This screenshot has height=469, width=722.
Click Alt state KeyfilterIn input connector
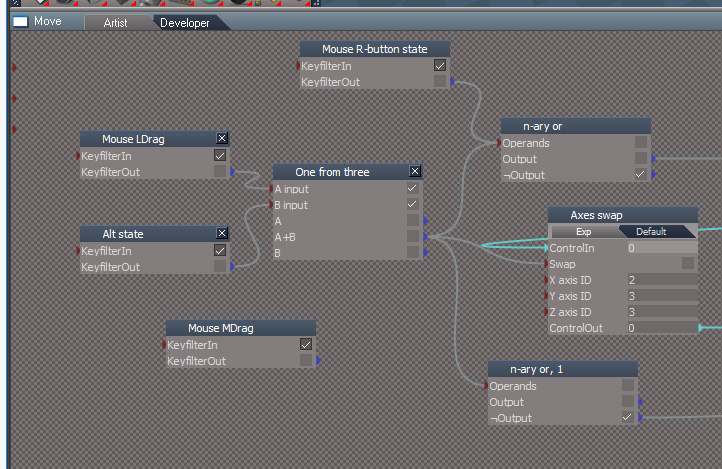78,251
